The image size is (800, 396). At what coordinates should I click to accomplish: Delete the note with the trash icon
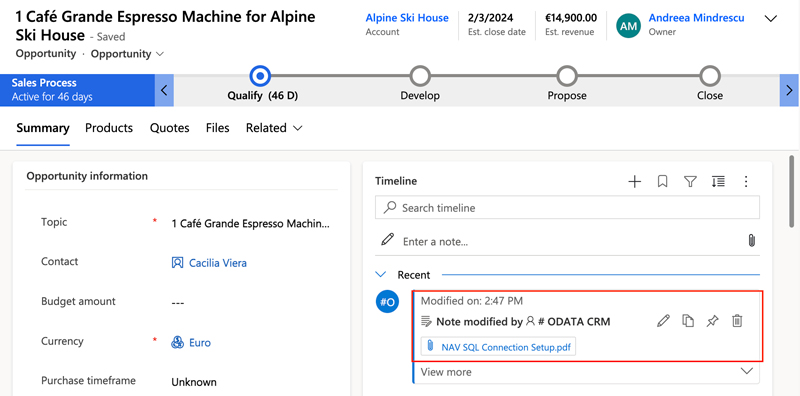click(x=737, y=321)
